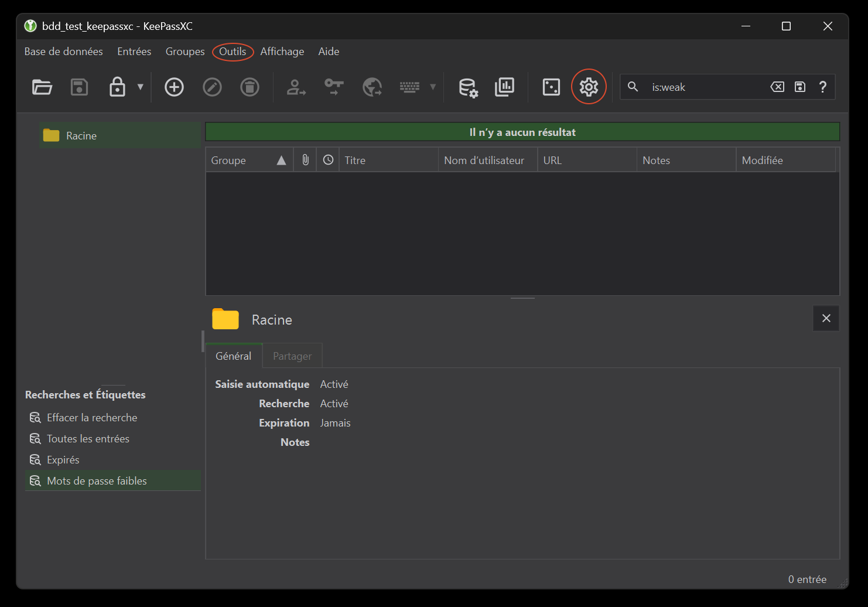Open the Aide menu
Image resolution: width=868 pixels, height=607 pixels.
(x=329, y=52)
